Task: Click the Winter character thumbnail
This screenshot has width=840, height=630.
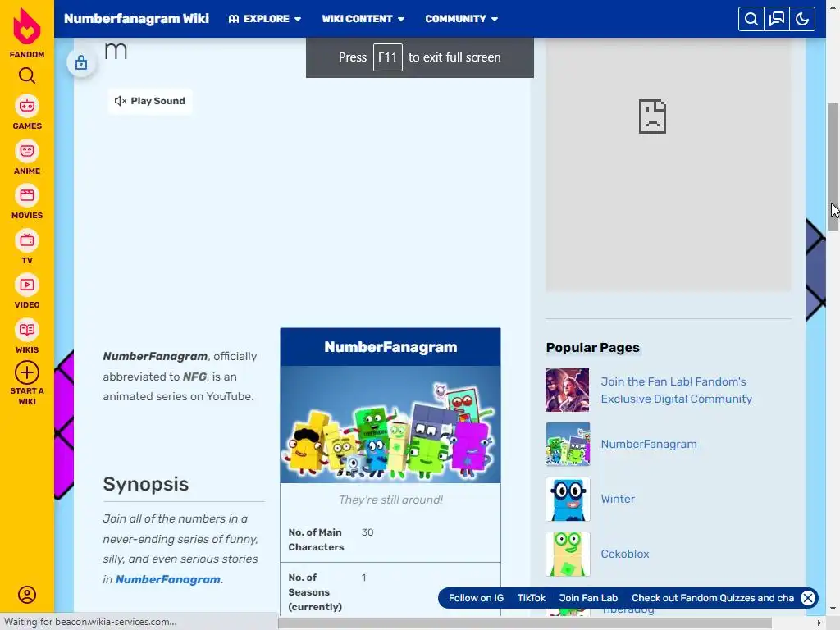Action: [568, 500]
